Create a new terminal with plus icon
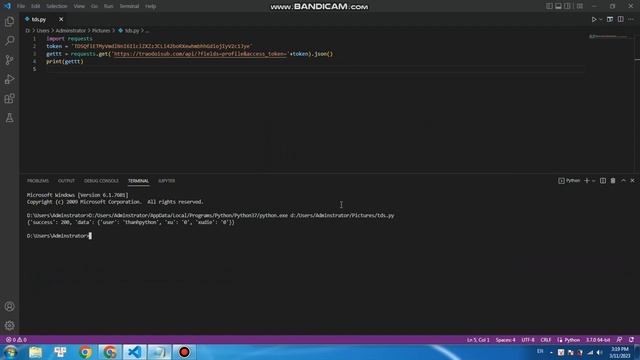This screenshot has width=640, height=360. coord(587,180)
